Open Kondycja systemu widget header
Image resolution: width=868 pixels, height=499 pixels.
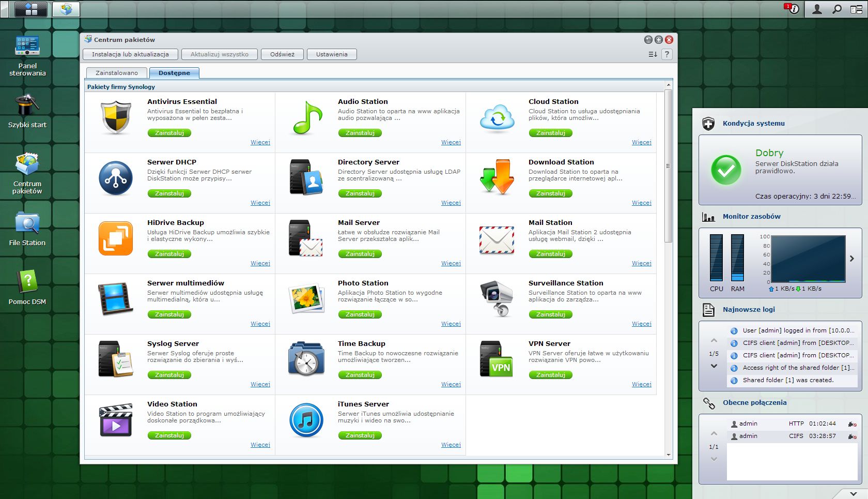[x=753, y=124]
